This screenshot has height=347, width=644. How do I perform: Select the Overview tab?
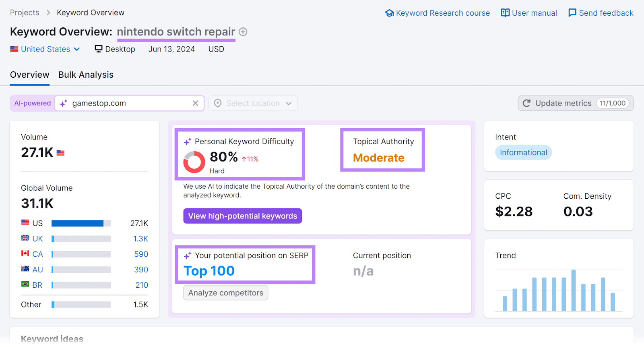(x=29, y=75)
